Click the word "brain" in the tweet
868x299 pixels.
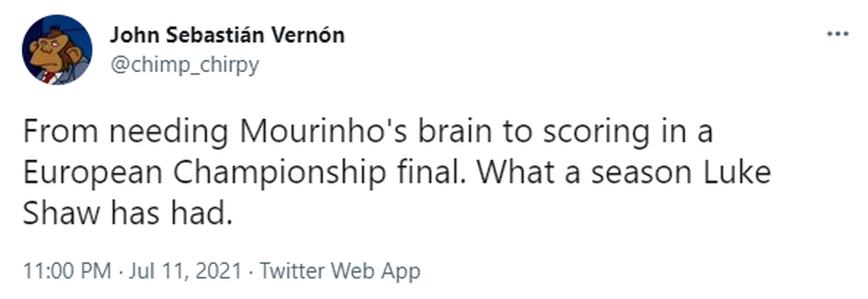[455, 131]
